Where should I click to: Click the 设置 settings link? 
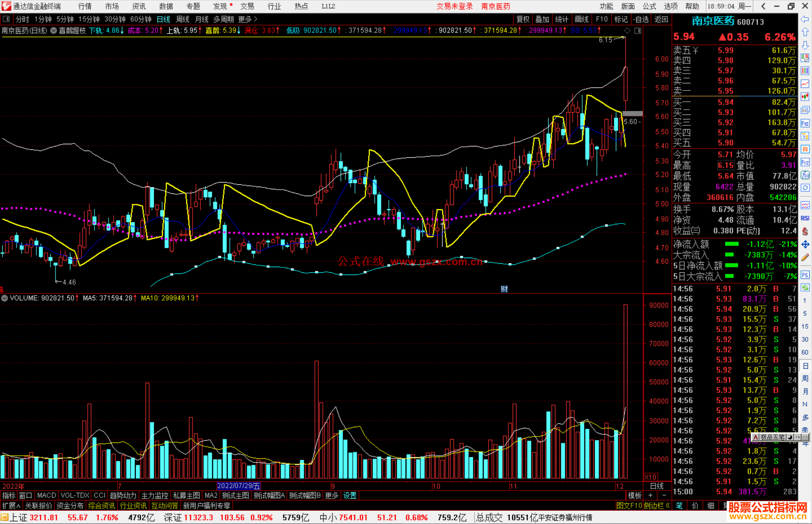click(x=350, y=495)
